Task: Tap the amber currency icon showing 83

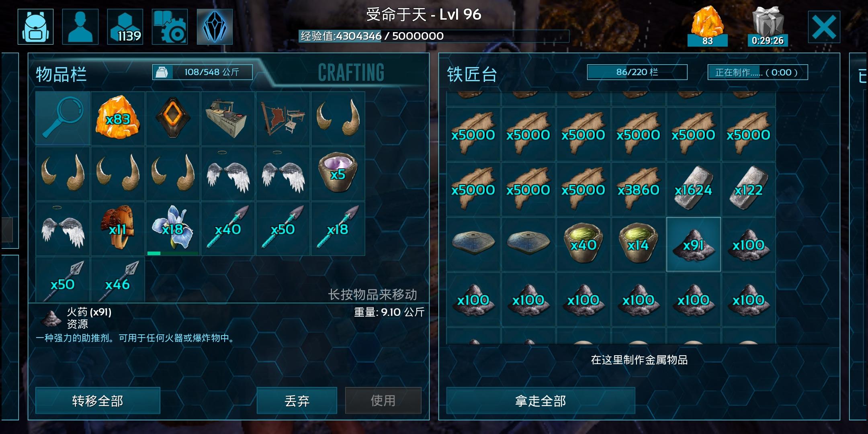Action: (707, 27)
